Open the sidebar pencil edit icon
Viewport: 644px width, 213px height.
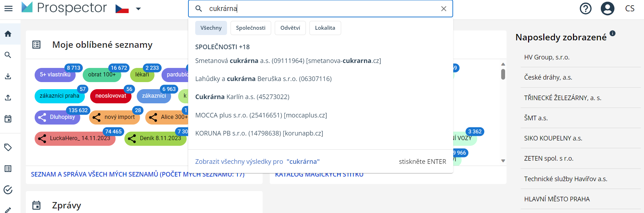coord(8,210)
